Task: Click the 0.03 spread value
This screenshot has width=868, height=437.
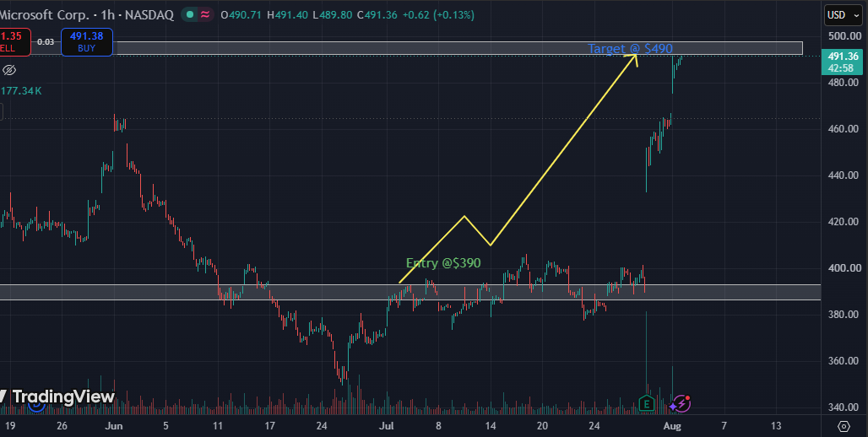Action: (46, 41)
